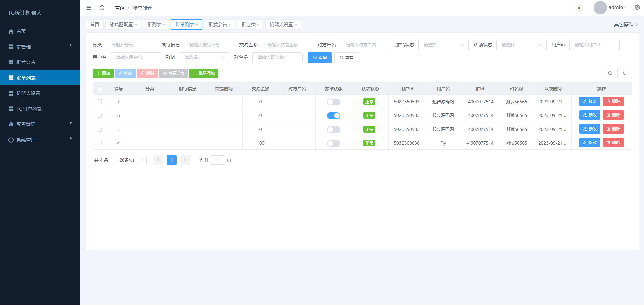Open TG用户列表 in the sidebar
644x305 pixels.
pyautogui.click(x=29, y=109)
